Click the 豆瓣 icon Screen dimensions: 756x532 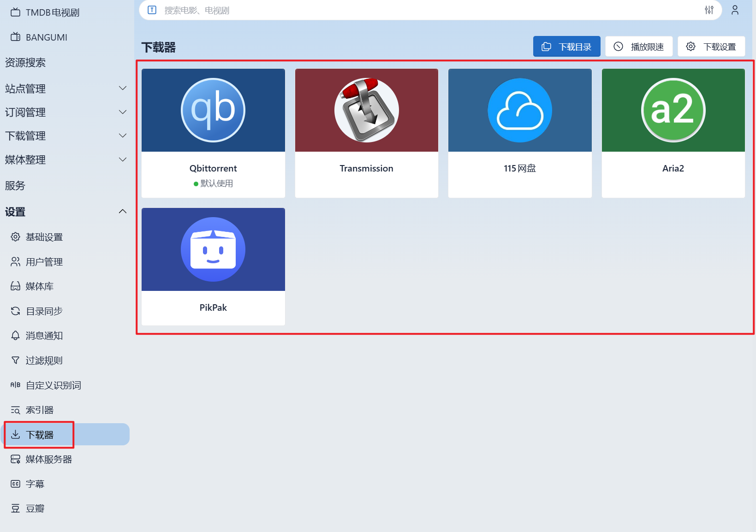tap(15, 508)
